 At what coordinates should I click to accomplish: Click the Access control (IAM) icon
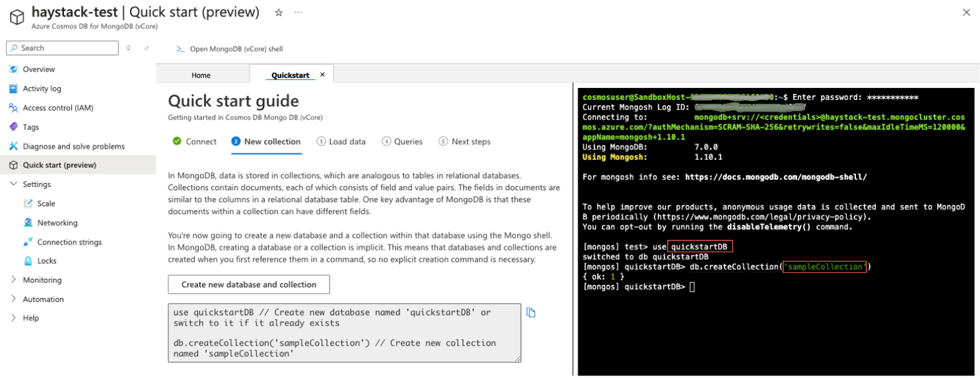13,108
